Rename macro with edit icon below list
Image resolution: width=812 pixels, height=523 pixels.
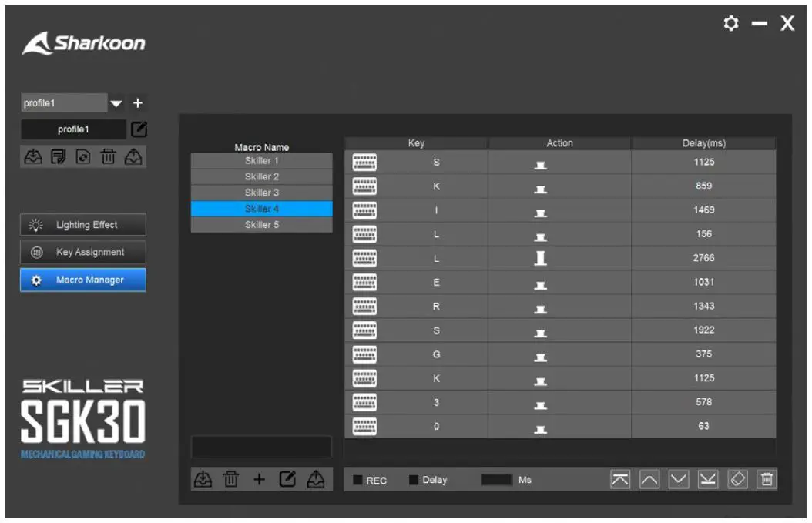click(x=287, y=480)
